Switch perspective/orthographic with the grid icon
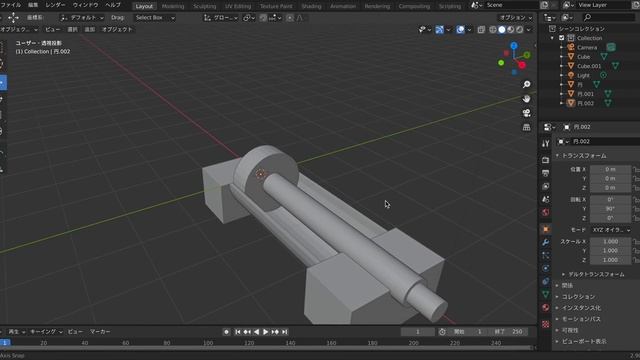 click(527, 127)
